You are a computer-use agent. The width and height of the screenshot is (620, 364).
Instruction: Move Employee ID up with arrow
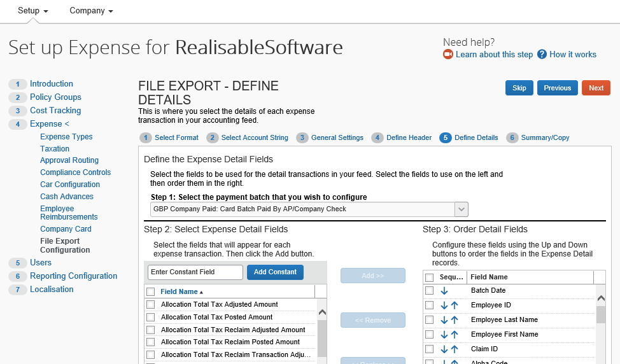pos(454,305)
